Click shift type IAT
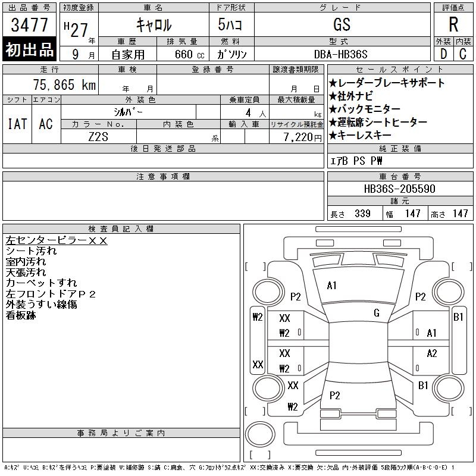This screenshot has width=476, height=476. coord(17,124)
